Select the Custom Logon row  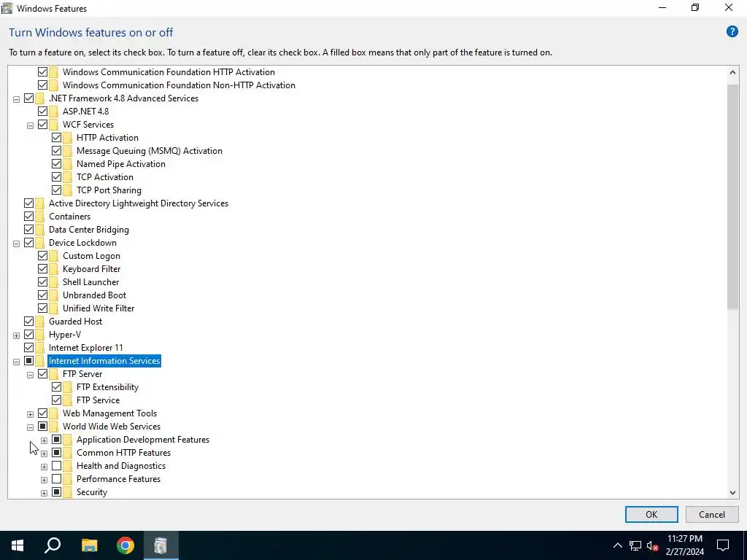91,256
